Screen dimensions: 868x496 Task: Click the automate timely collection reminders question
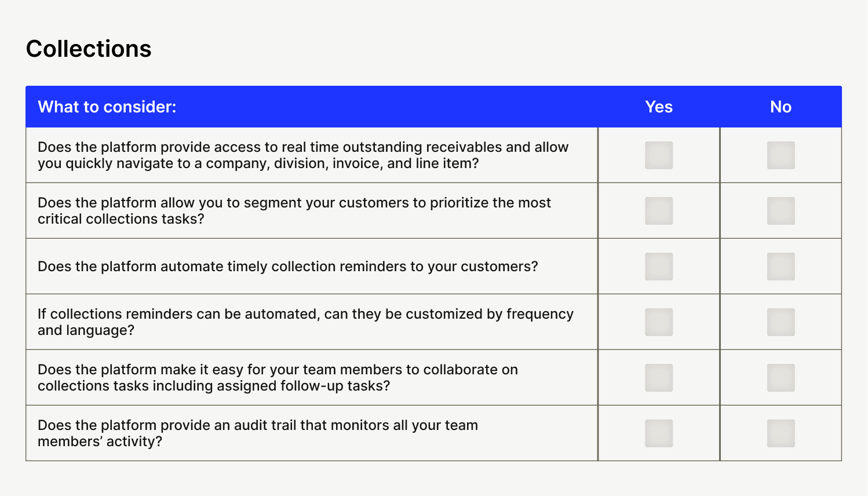[288, 267]
